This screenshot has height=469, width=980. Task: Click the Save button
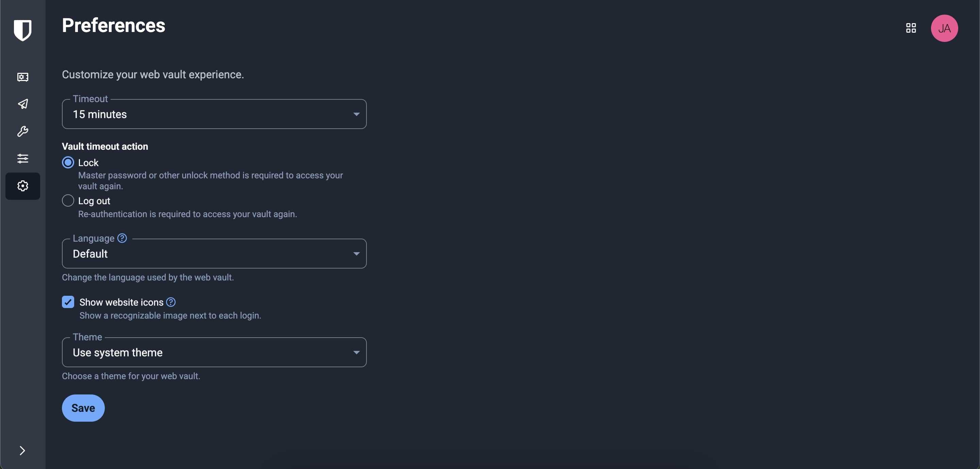[x=83, y=408]
